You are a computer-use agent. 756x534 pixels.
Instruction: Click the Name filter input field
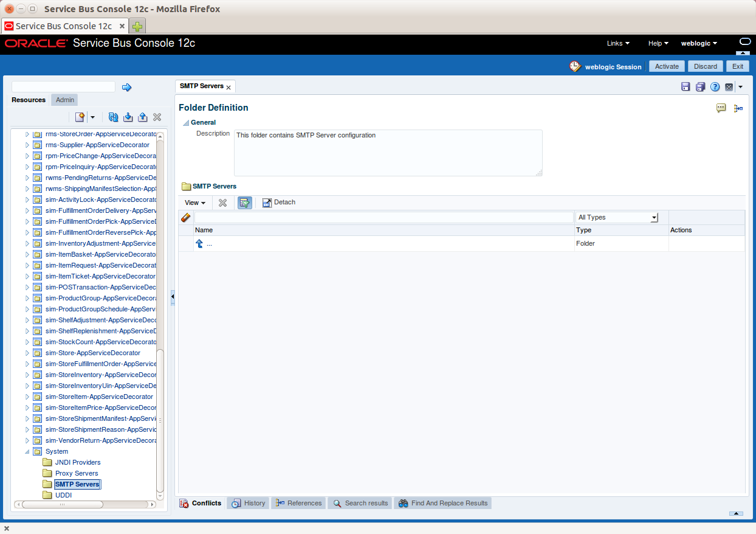point(383,217)
